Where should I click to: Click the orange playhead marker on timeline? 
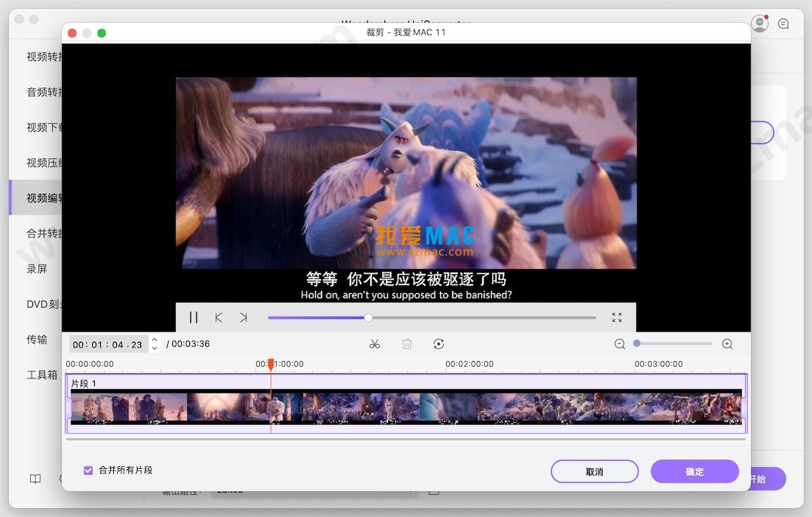click(271, 365)
